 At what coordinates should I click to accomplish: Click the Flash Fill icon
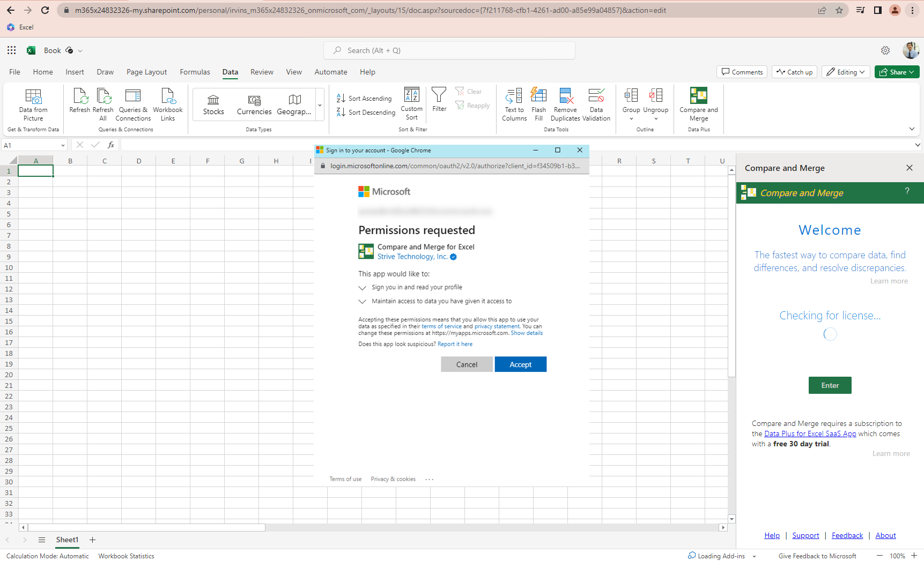click(x=538, y=96)
